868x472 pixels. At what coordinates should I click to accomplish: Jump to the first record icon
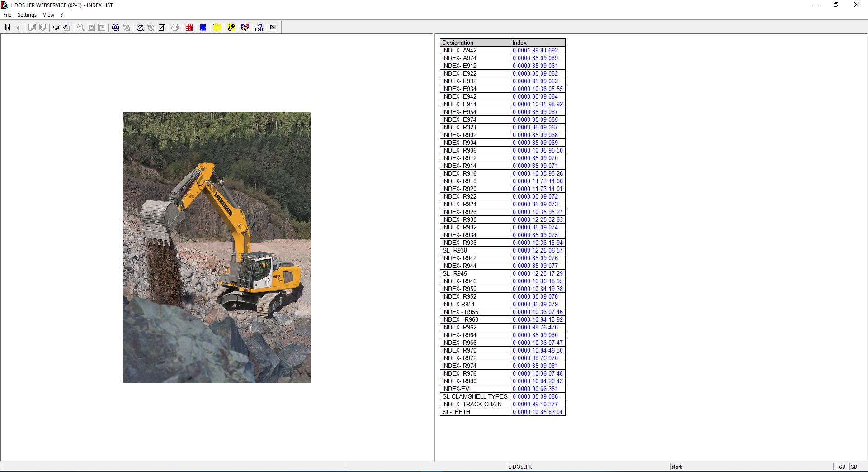coord(7,27)
